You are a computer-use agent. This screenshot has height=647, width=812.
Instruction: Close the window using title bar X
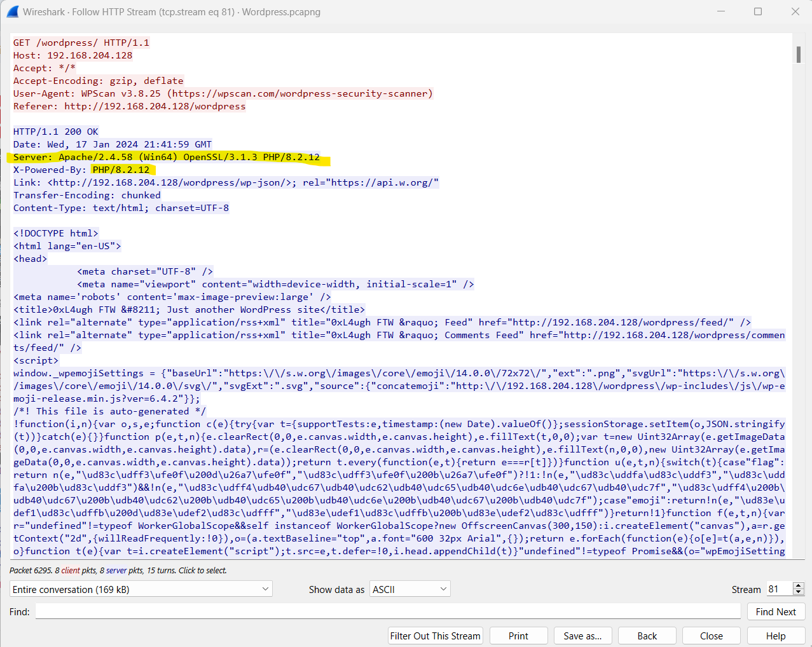click(x=795, y=11)
